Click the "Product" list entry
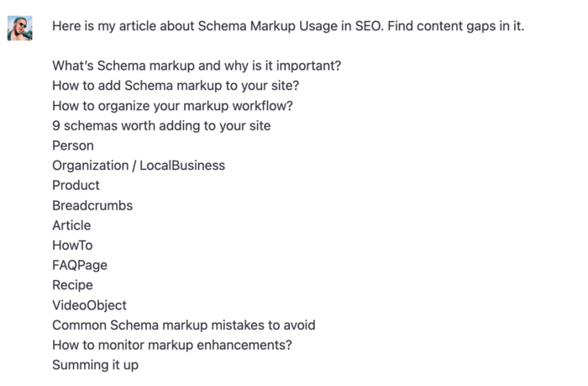 tap(76, 185)
